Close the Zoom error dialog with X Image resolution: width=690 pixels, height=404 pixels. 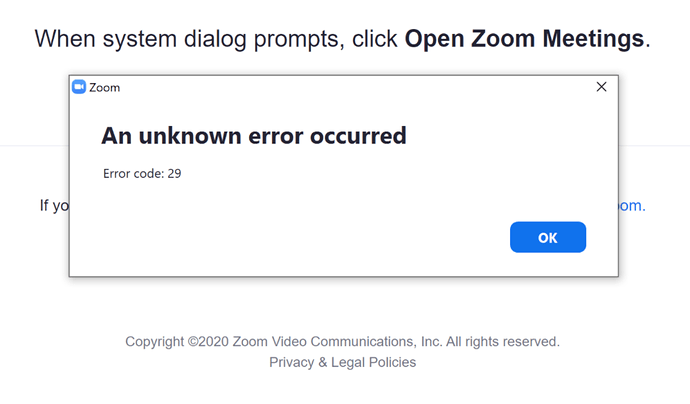pos(601,87)
